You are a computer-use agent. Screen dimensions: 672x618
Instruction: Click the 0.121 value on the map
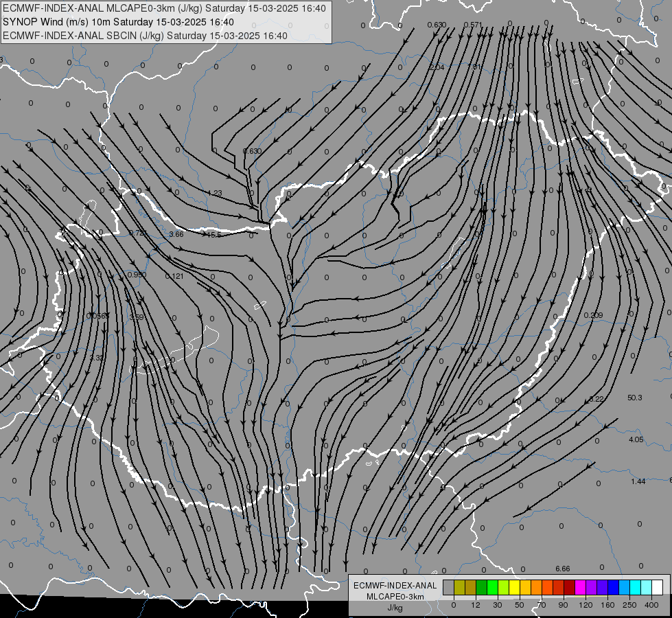[174, 276]
